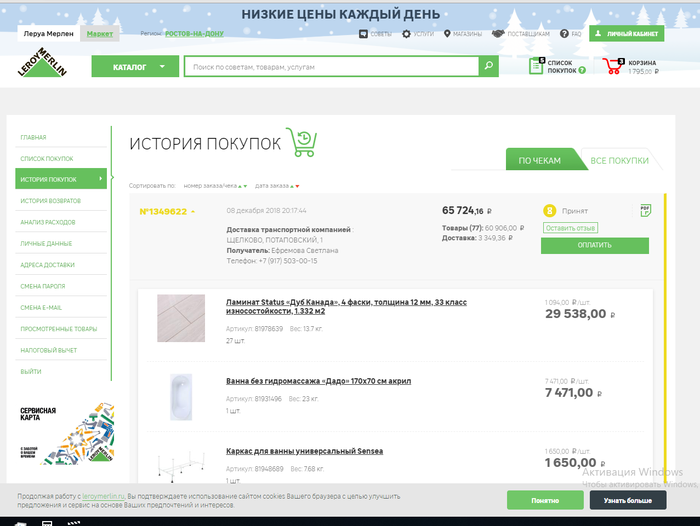Click the yellow order status badge
Screen dimensions: 700x526
(x=550, y=211)
